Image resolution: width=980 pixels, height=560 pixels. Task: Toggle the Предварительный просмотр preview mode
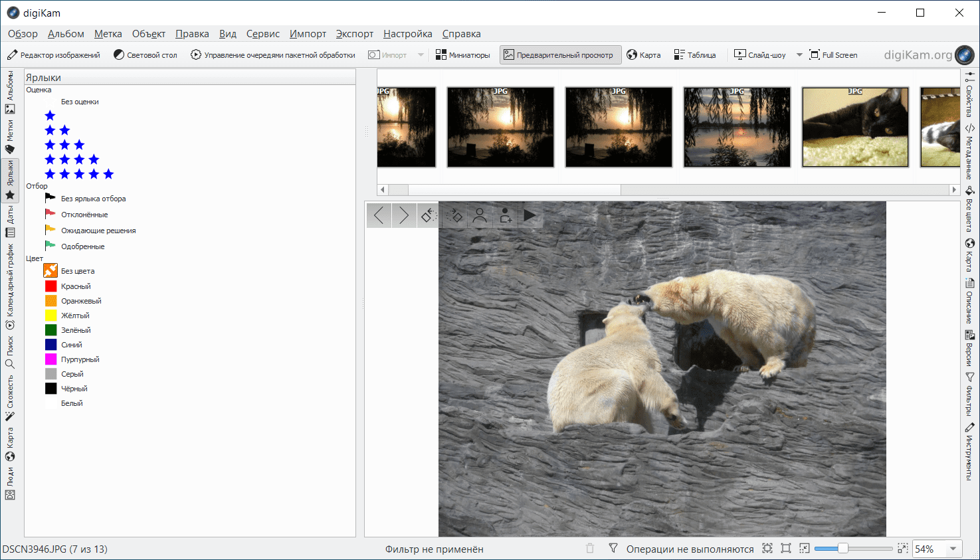point(560,55)
